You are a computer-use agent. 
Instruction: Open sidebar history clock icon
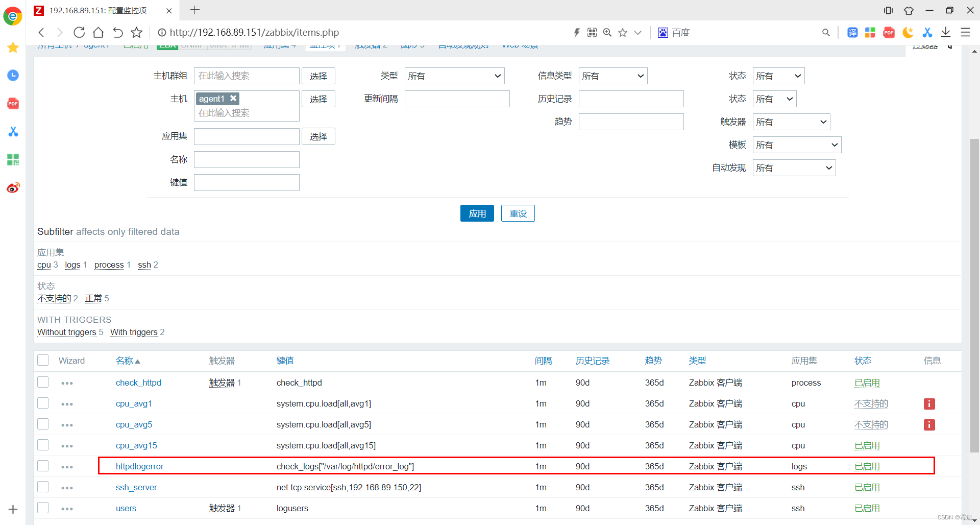tap(13, 76)
